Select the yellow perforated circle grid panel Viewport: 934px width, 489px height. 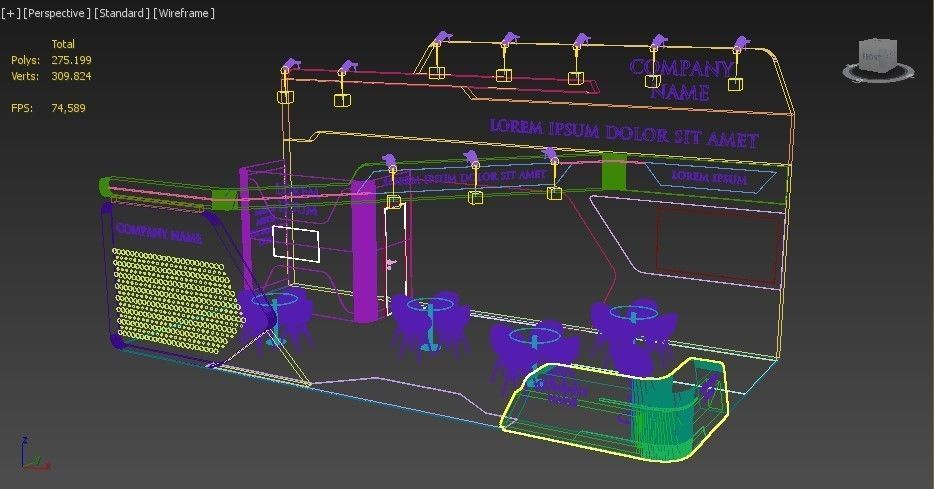179,303
